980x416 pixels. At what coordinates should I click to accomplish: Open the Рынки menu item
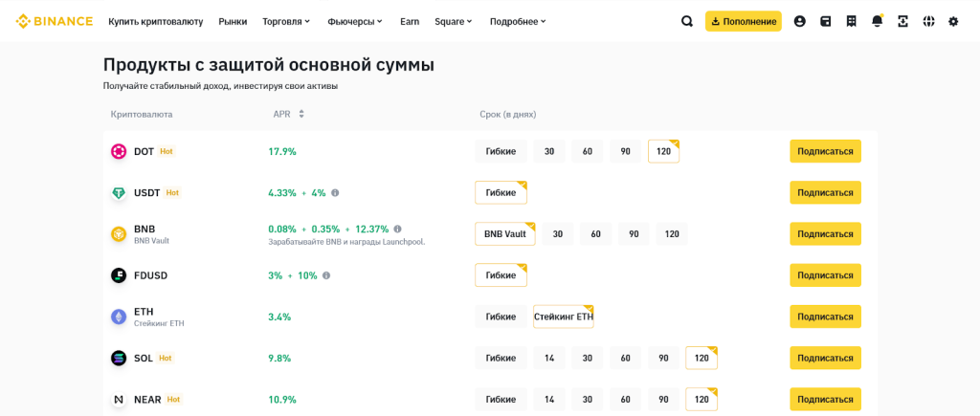click(x=233, y=21)
